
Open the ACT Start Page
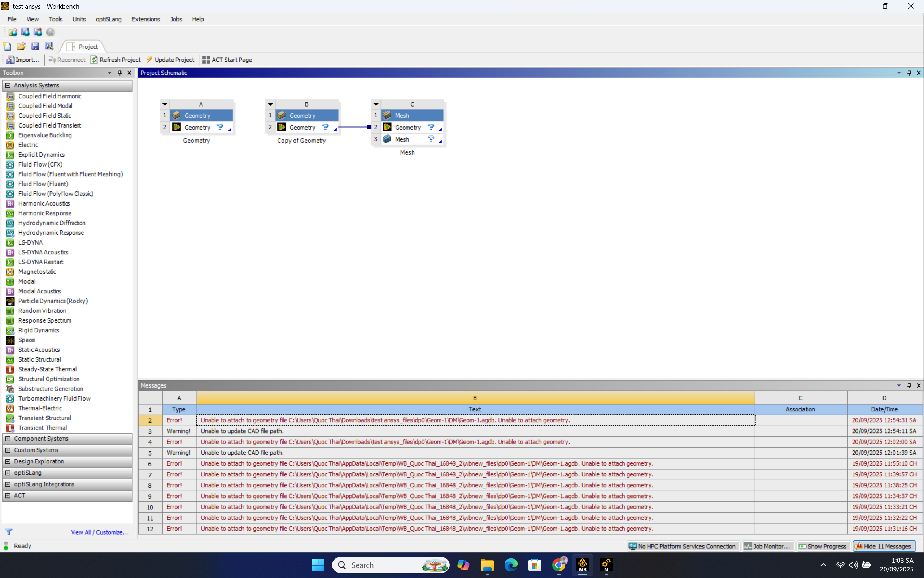pyautogui.click(x=227, y=60)
